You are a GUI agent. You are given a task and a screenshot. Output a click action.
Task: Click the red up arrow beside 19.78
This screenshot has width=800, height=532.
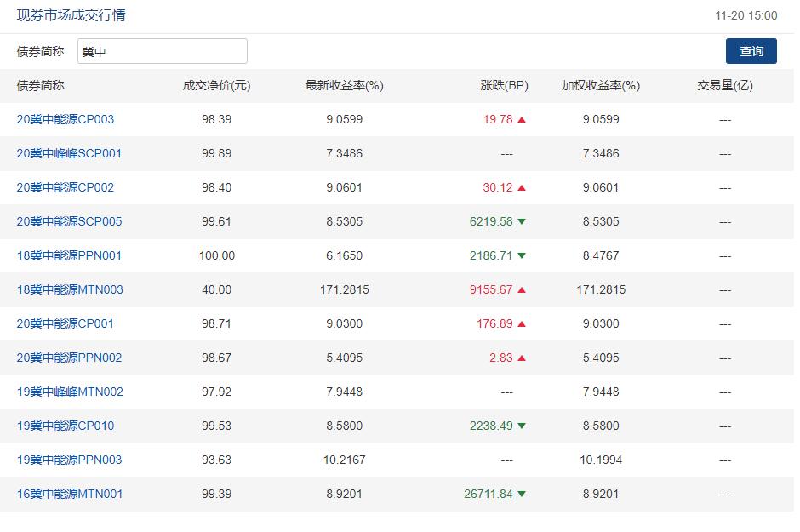(522, 119)
